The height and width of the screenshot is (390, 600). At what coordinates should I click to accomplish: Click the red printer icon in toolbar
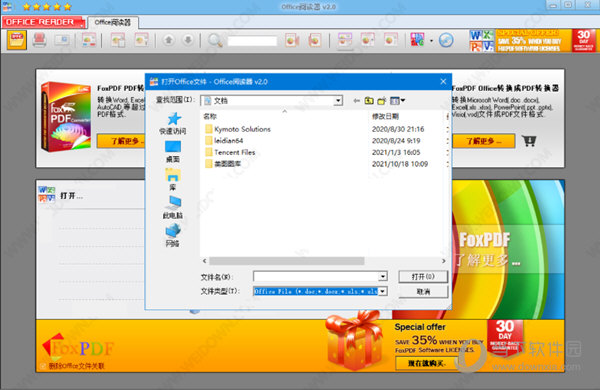click(x=39, y=40)
